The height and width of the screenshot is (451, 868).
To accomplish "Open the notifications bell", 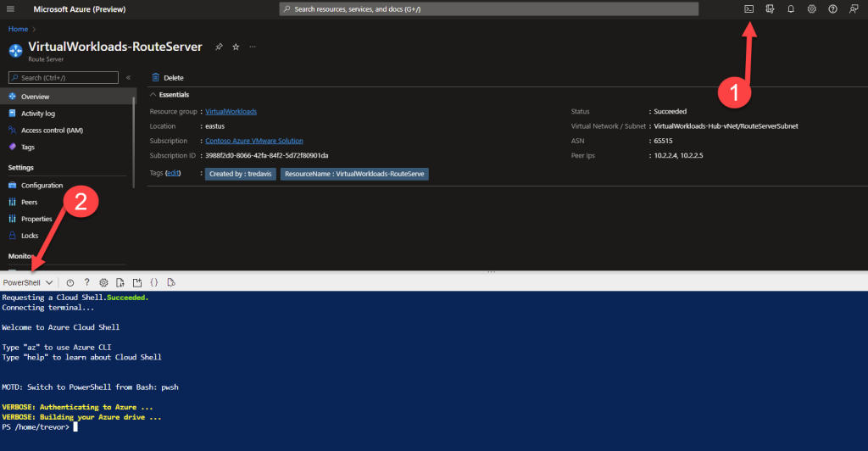I will [791, 8].
